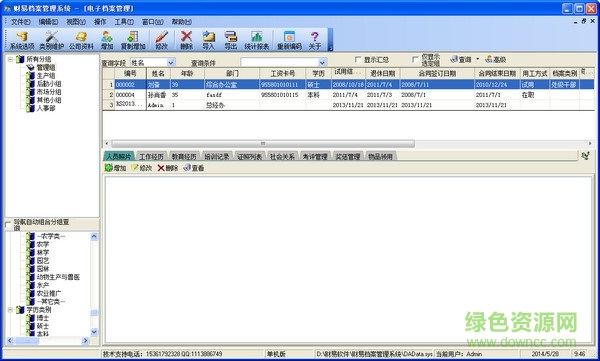Switch to the 物品领用 tab
600x361 pixels.
coord(380,156)
